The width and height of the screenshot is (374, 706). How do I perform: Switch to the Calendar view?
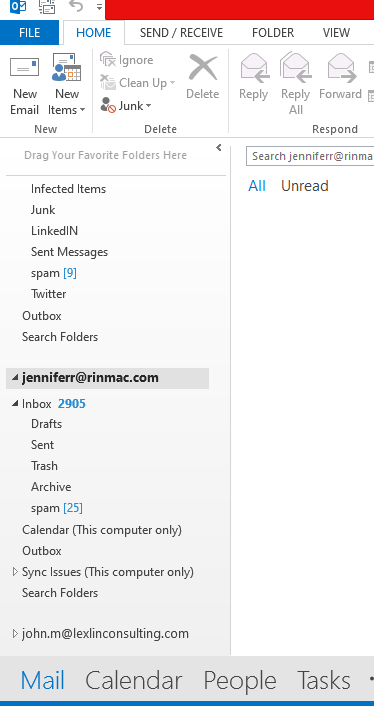pyautogui.click(x=134, y=680)
